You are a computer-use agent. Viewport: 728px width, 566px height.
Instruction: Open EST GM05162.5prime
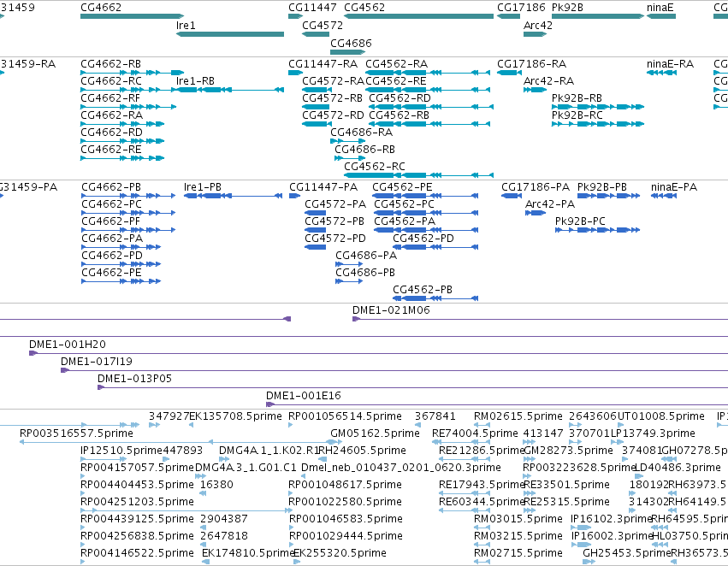pos(376,433)
